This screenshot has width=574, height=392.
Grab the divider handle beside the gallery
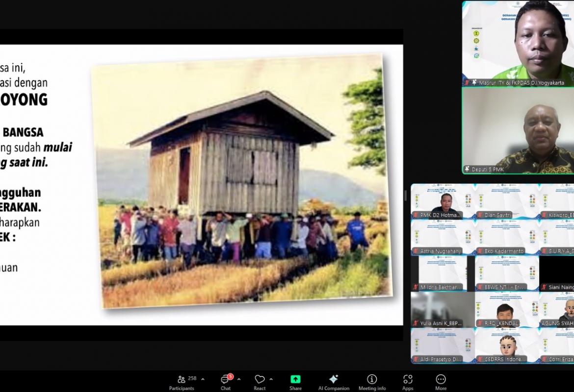click(406, 196)
